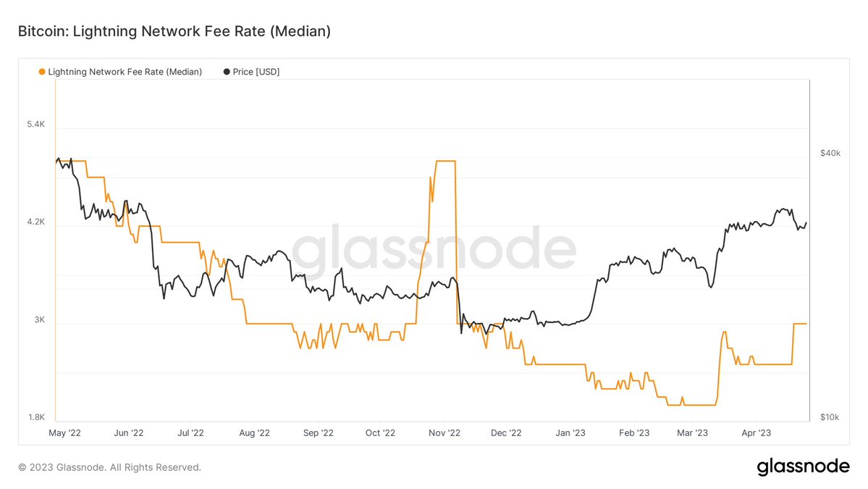Toggle the Lightning Network Fee Rate (Median) legend label
Screen dimensions: 868x489
[125, 72]
